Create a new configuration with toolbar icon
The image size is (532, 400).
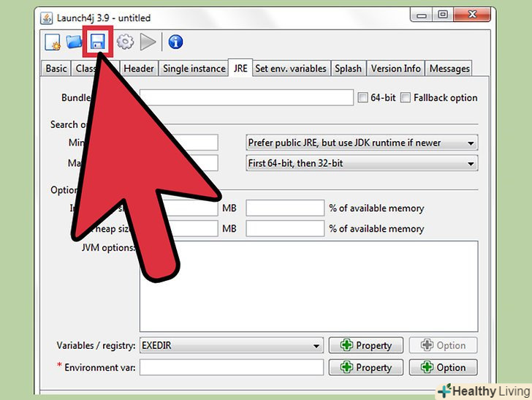pos(53,42)
